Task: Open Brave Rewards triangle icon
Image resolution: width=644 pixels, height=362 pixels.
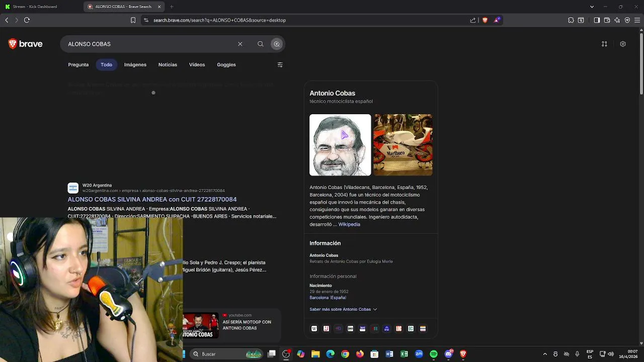Action: (x=497, y=20)
